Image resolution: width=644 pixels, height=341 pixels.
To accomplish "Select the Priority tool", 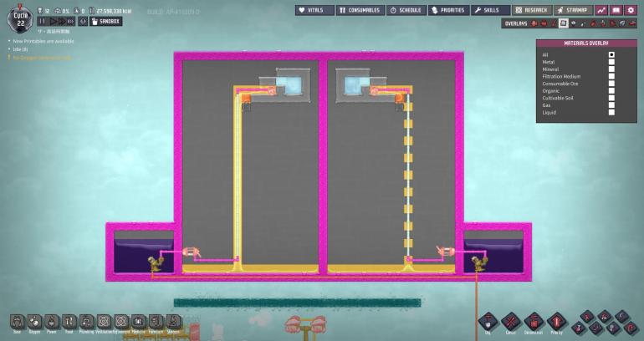I will pos(556,322).
